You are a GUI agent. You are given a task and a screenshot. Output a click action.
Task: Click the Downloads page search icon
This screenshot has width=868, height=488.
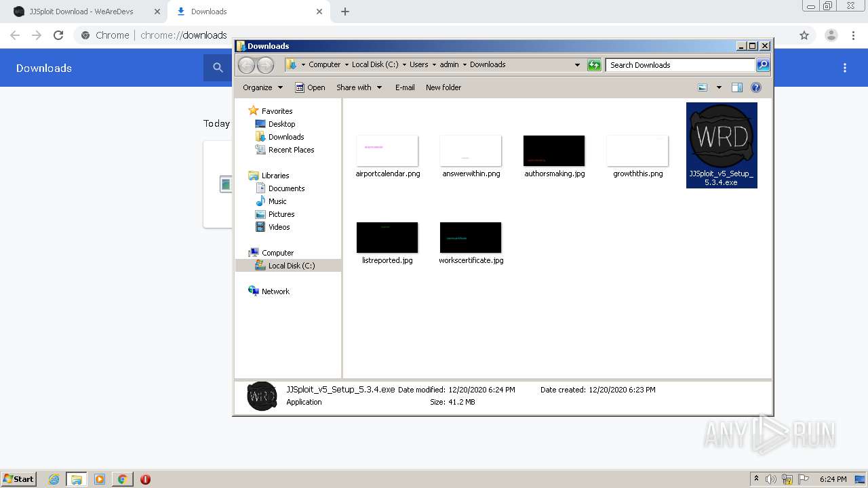coord(218,68)
